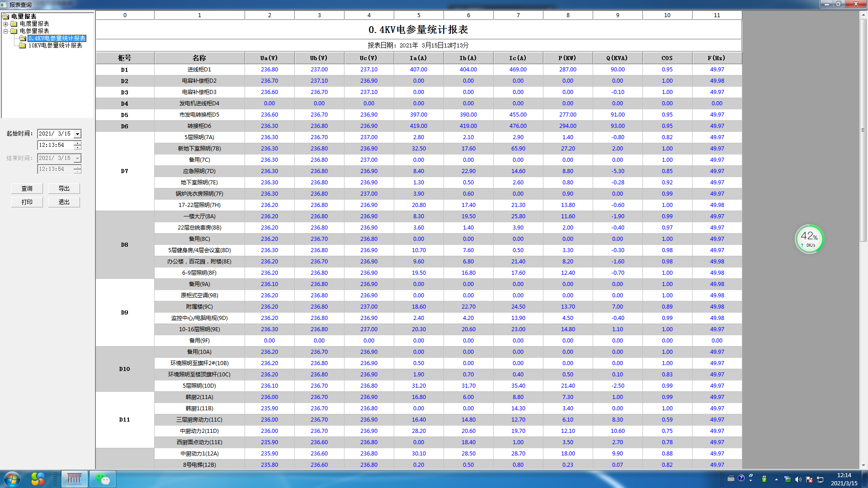Open the start date dropdown

click(x=77, y=134)
